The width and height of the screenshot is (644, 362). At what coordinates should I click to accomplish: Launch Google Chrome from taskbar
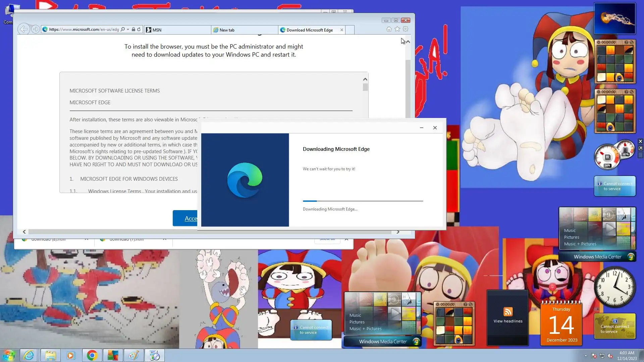(x=92, y=355)
